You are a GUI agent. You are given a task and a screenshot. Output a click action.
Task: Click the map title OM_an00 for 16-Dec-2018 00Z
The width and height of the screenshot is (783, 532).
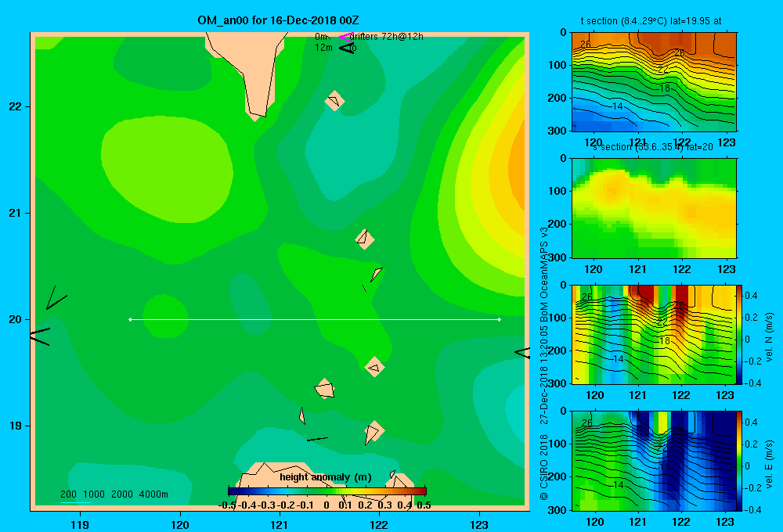[278, 20]
